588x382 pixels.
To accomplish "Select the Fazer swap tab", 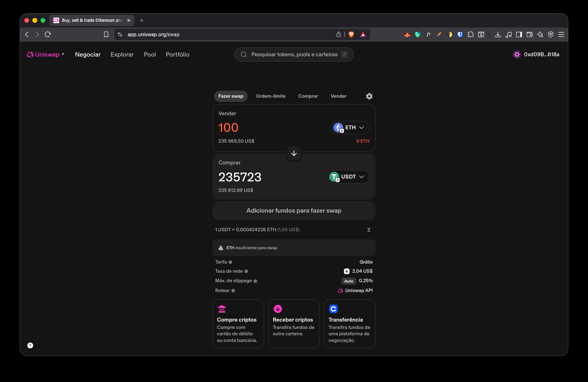I will [x=231, y=96].
